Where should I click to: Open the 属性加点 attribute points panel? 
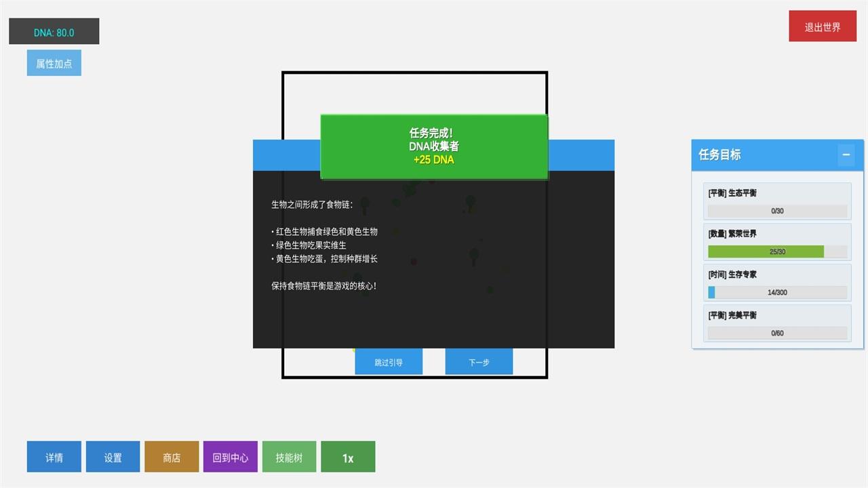tap(54, 62)
